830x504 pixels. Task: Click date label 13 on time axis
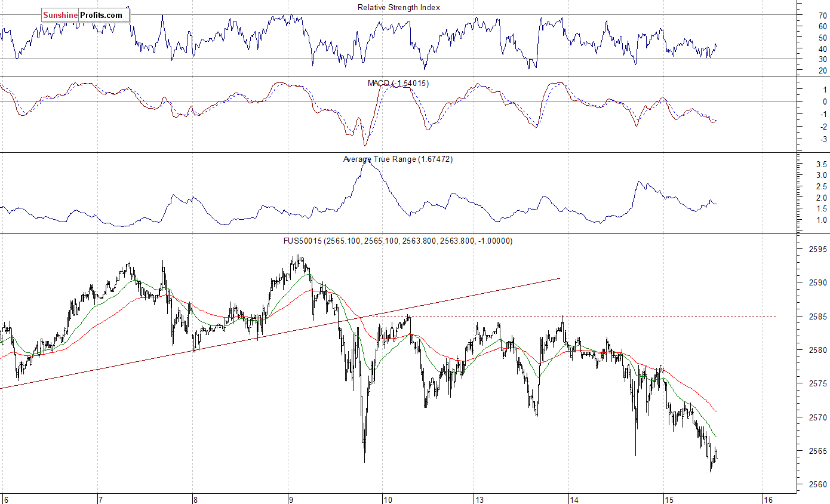tap(479, 499)
